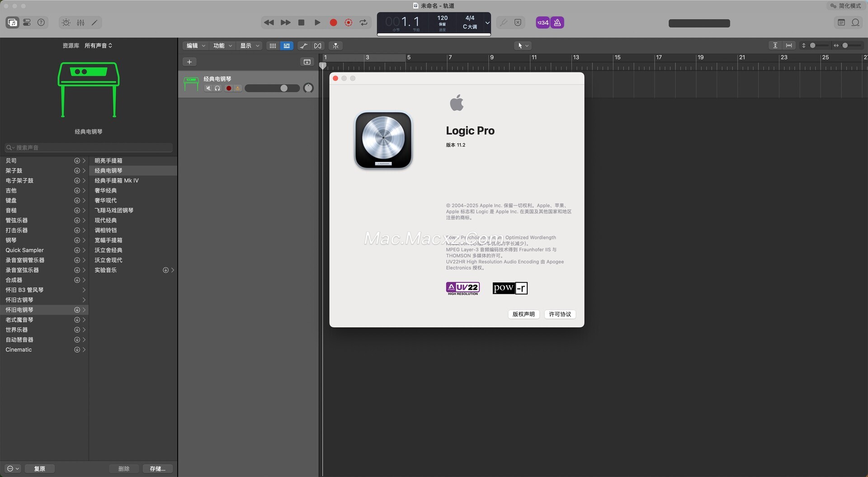Screen dimensions: 868x477
Task: Open the Note Pads list editor icon
Action: pyautogui.click(x=841, y=23)
